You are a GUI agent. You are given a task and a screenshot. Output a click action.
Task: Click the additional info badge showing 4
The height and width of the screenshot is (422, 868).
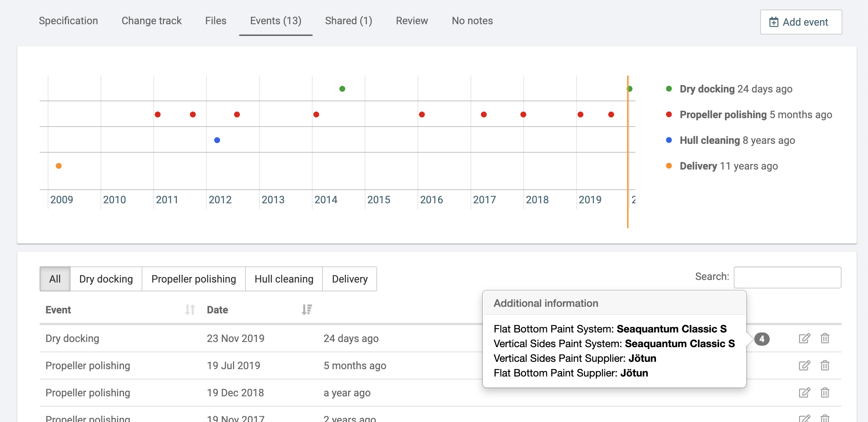[762, 339]
